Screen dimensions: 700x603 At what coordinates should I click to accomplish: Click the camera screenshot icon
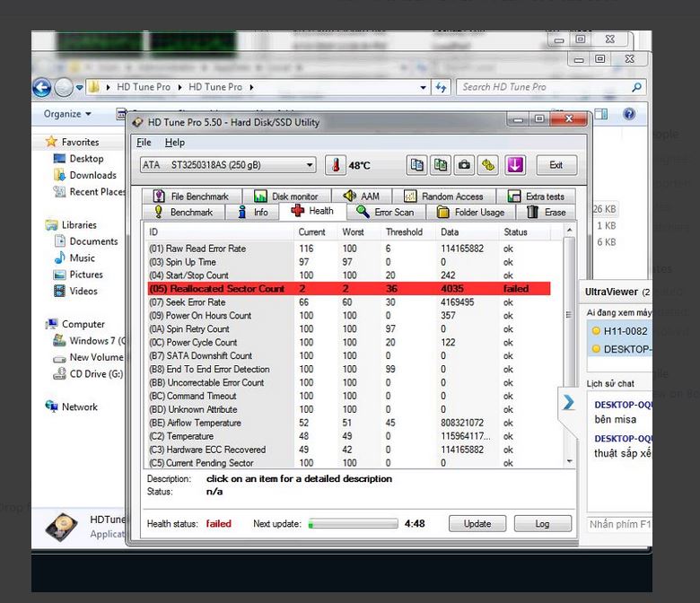click(x=464, y=165)
